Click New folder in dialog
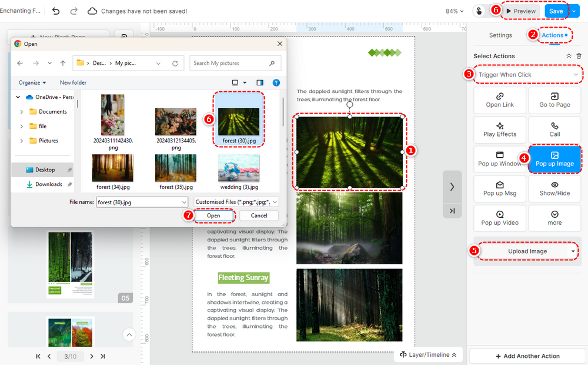Viewport: 588px width, 365px height. coord(73,82)
